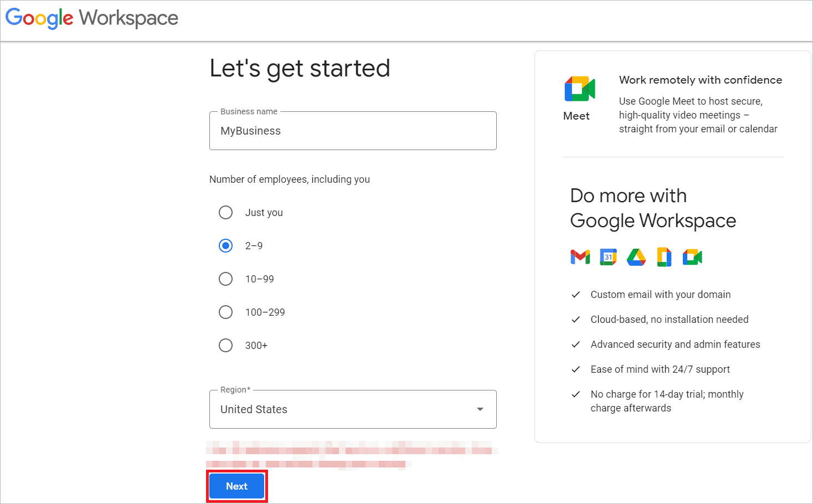Screen dimensions: 813x504
Task: Click the Google Calendar icon
Action: coord(608,257)
